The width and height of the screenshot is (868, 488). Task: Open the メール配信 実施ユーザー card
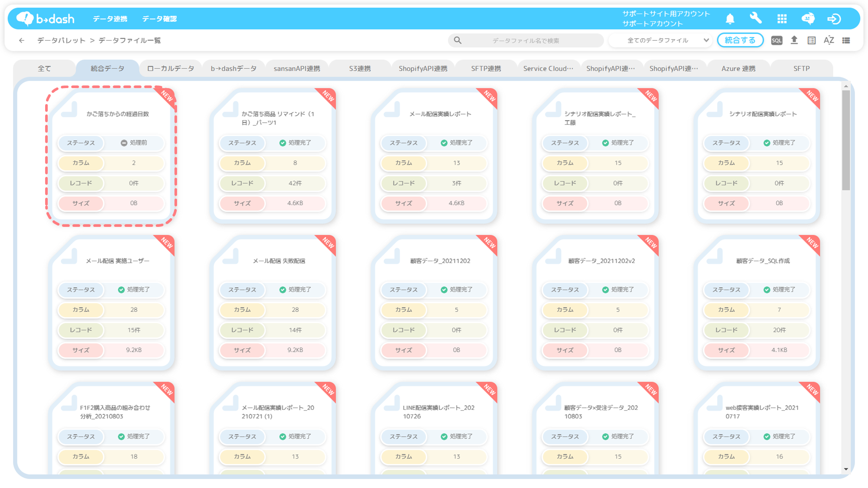111,303
